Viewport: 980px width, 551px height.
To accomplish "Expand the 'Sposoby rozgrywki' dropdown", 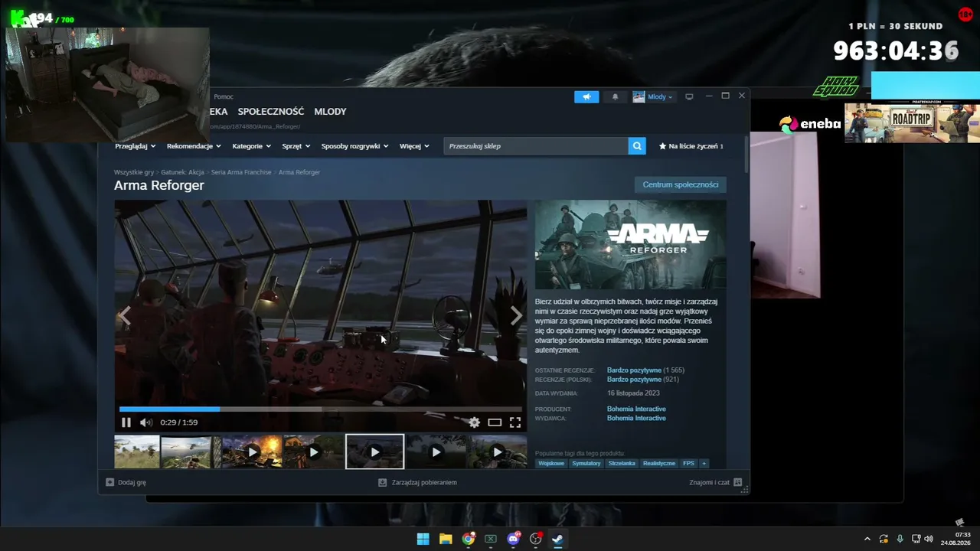I will [x=354, y=146].
